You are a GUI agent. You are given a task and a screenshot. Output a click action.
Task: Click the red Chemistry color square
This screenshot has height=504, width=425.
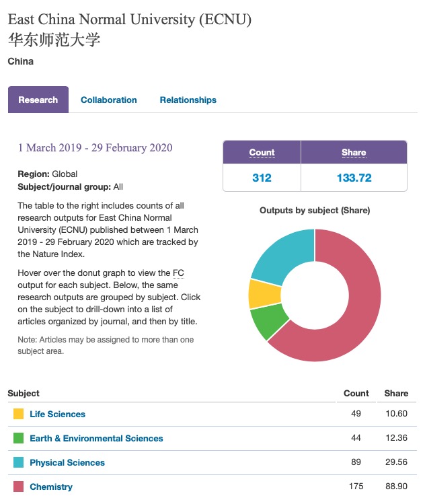pos(18,487)
